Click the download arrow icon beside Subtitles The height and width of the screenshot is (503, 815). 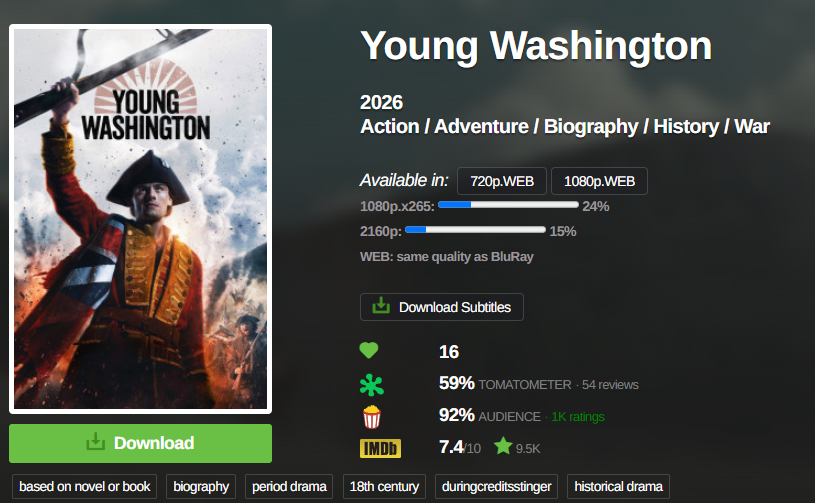(x=381, y=306)
